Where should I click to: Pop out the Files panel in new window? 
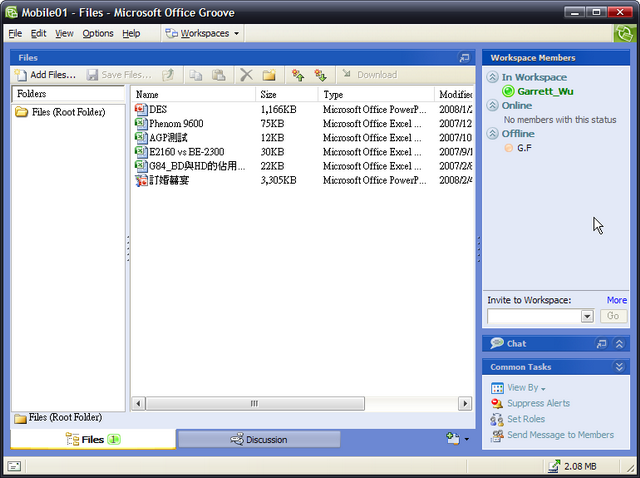tap(464, 58)
